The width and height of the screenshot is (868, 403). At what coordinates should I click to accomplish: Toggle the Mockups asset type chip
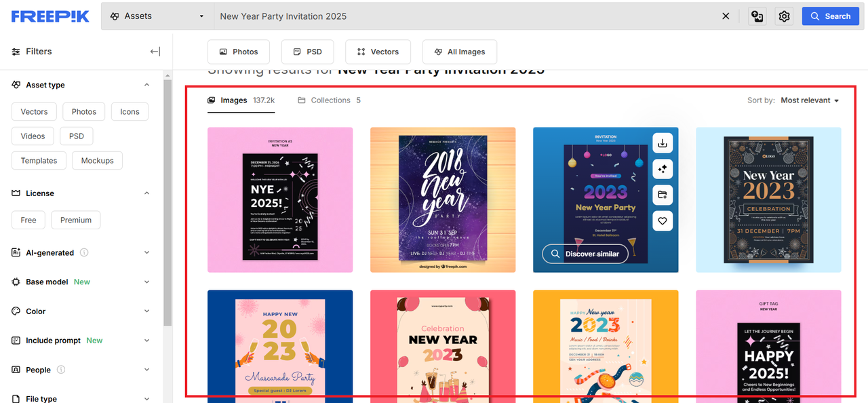coord(98,161)
